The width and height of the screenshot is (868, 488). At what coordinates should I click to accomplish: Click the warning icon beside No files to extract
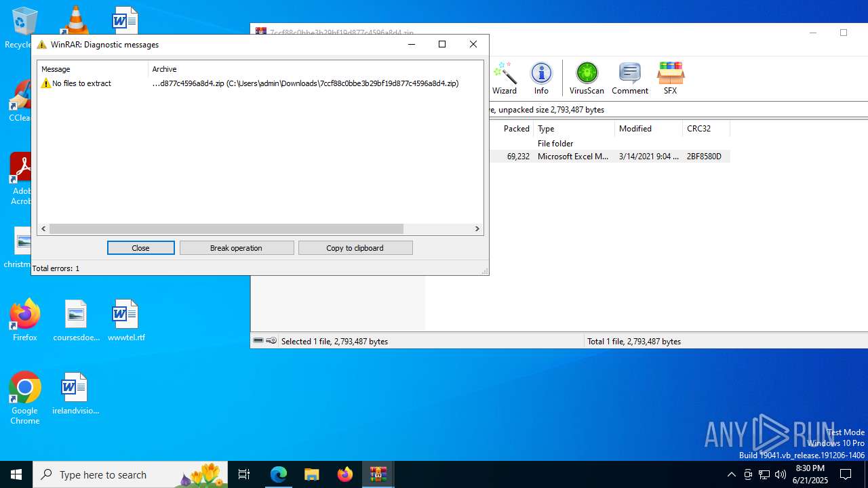(46, 83)
